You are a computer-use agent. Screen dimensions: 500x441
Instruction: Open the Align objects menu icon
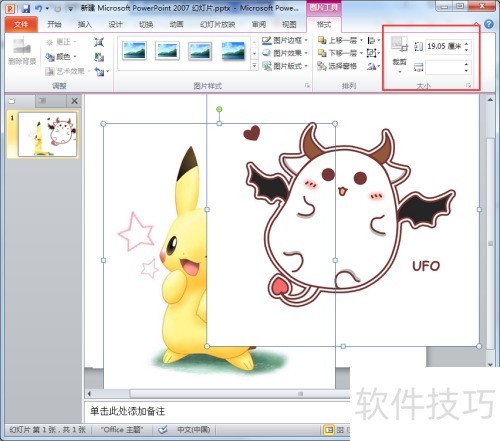pyautogui.click(x=373, y=40)
